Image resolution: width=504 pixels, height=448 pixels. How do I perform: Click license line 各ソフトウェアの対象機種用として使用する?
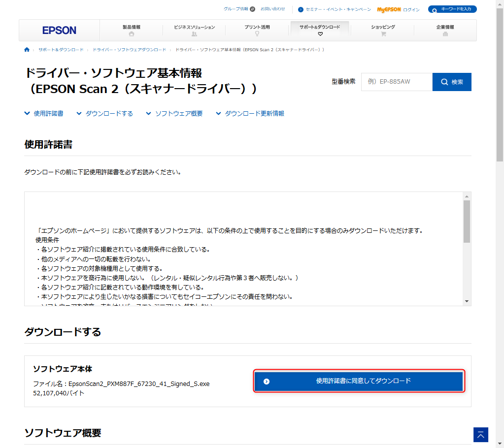[100, 268]
